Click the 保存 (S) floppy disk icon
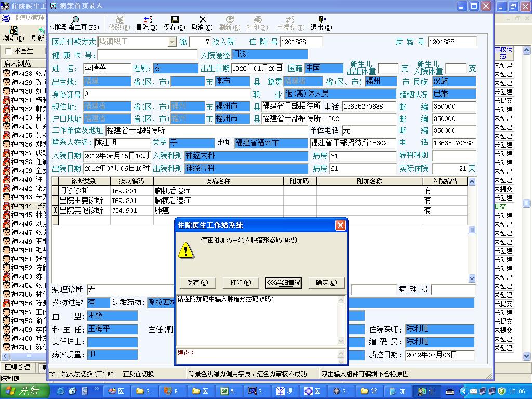 (175, 20)
